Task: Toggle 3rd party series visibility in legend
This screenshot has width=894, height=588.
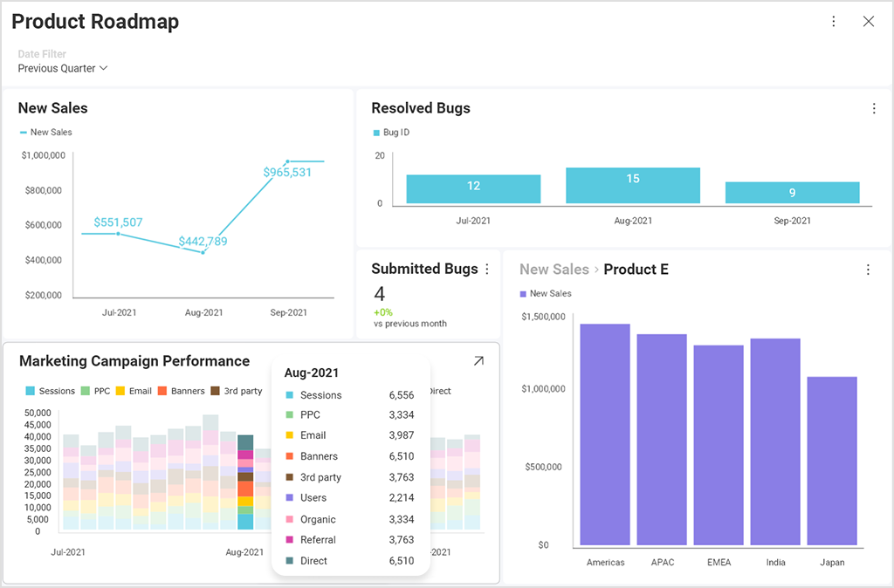Action: click(236, 391)
